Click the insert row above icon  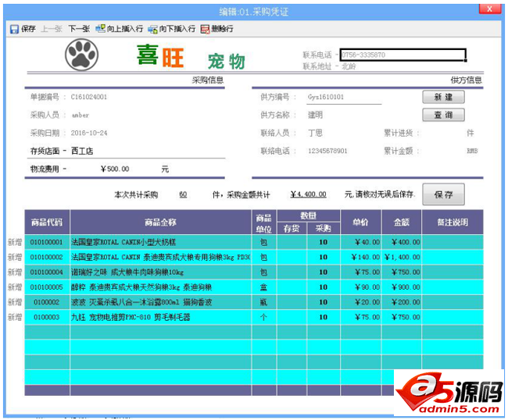(101, 28)
